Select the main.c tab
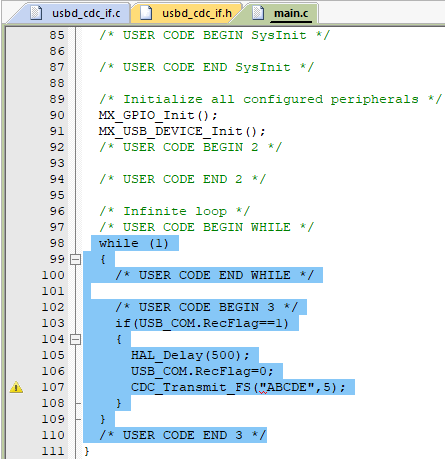This screenshot has height=459, width=445. [280, 13]
